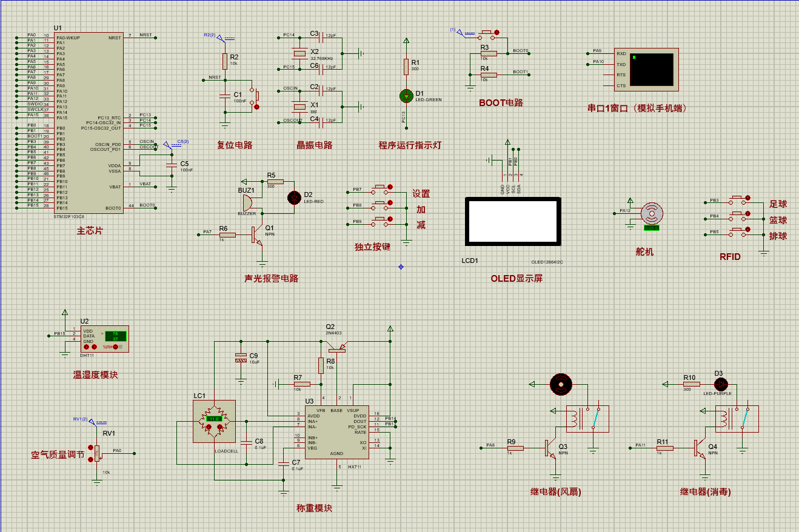Click the 串口1窗口（模拟手机端） label
The width and height of the screenshot is (799, 532).
click(637, 108)
